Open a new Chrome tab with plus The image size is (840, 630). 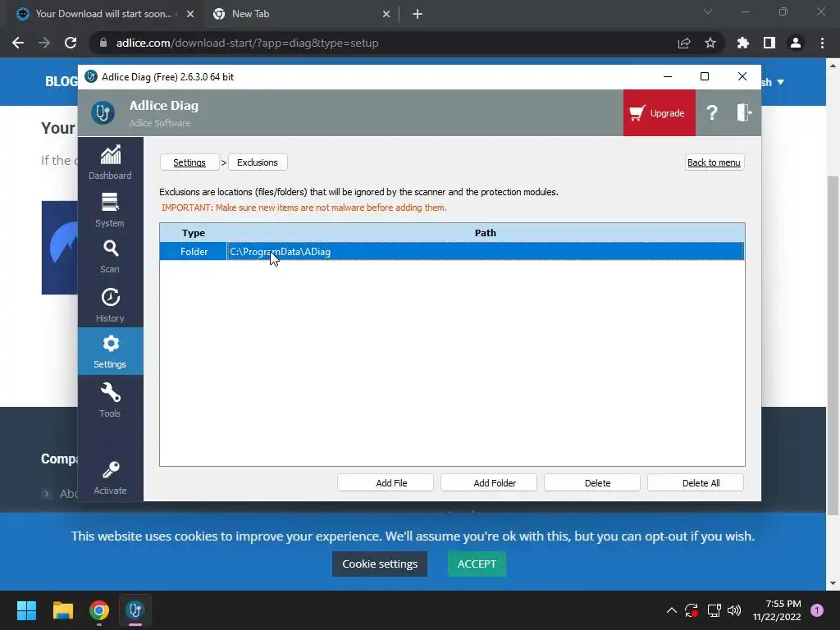(418, 14)
